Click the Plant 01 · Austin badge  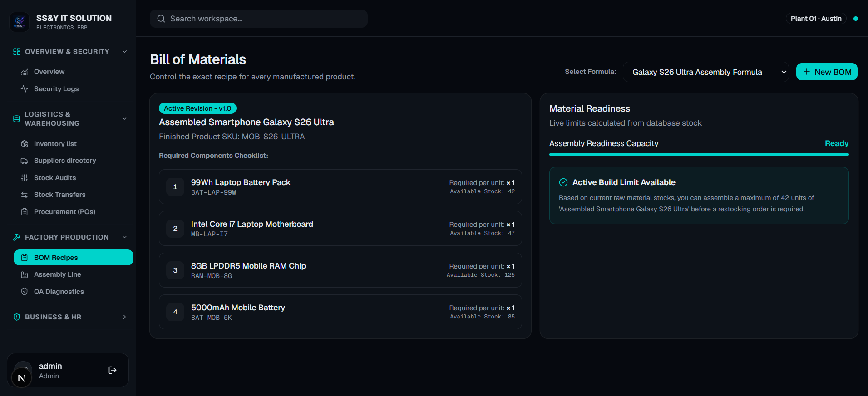[x=816, y=19]
